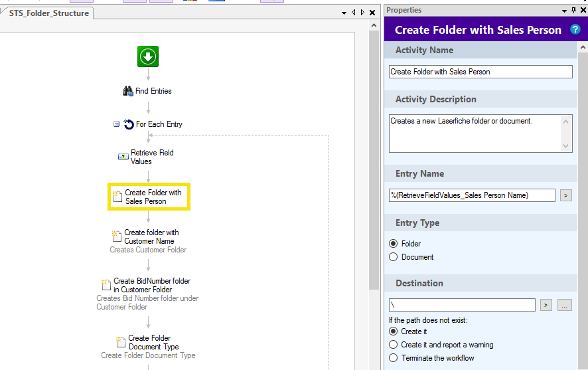
Task: Open help for the Properties panel
Action: (575, 29)
